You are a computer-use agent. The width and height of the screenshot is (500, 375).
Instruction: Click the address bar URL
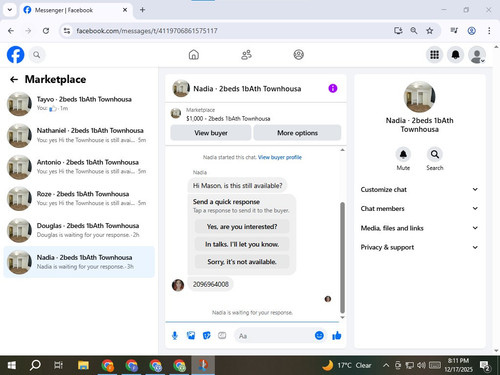[x=147, y=31]
